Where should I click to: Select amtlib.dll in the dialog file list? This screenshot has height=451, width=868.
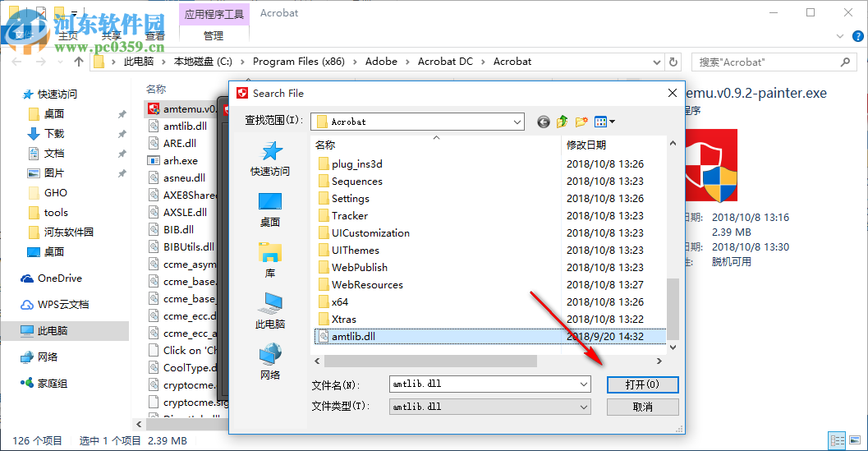point(490,336)
